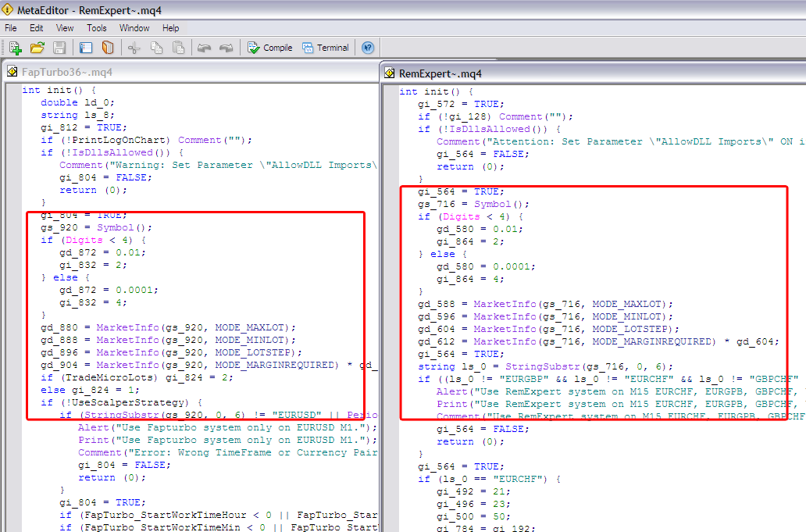The width and height of the screenshot is (806, 532).
Task: Click 'gi_492 = 21;' line
Action: click(473, 491)
